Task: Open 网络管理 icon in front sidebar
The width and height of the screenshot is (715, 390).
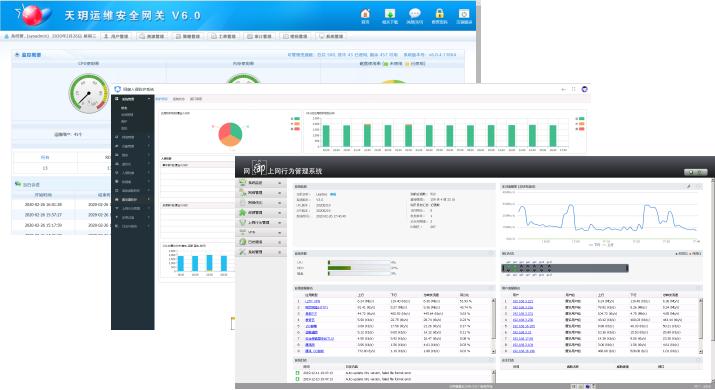Action: (x=243, y=192)
